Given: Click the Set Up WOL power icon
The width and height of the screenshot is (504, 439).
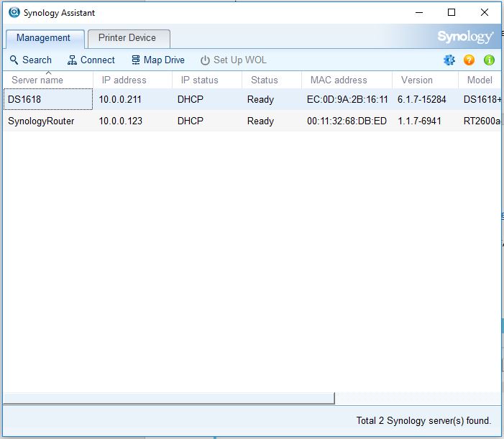Looking at the screenshot, I should point(205,60).
